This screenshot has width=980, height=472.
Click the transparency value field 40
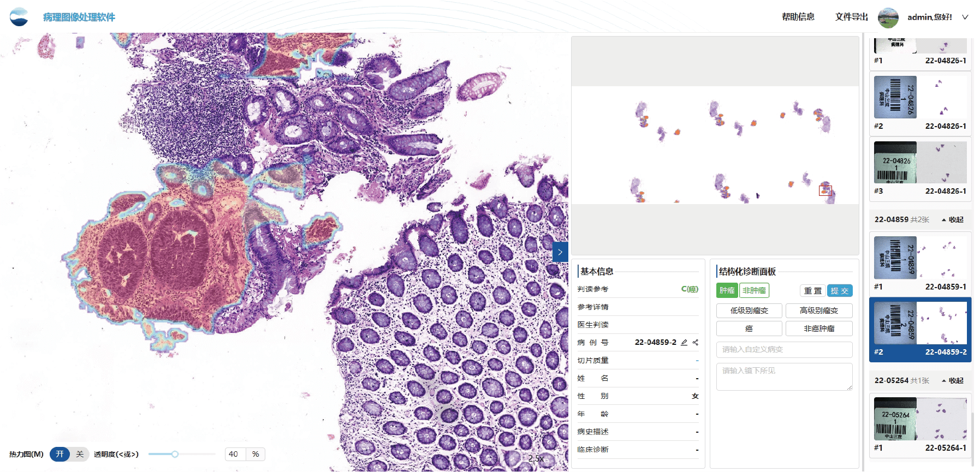(235, 454)
